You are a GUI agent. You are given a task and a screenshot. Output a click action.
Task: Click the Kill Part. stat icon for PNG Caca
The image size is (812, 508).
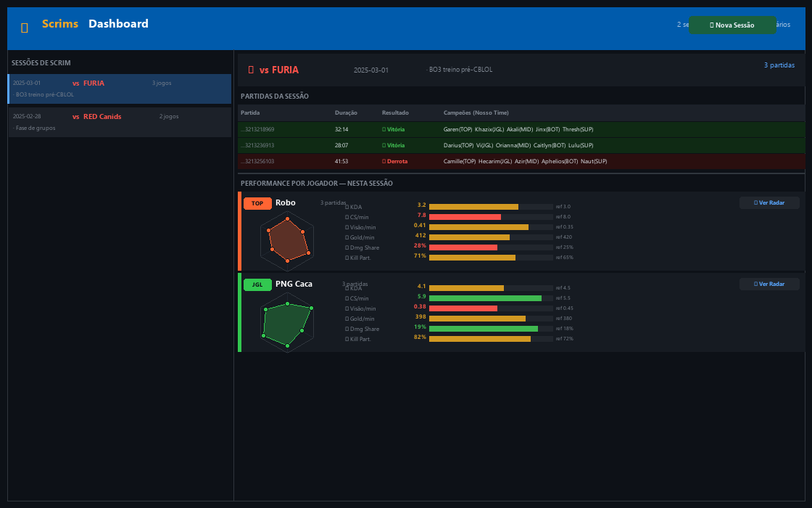tap(346, 338)
